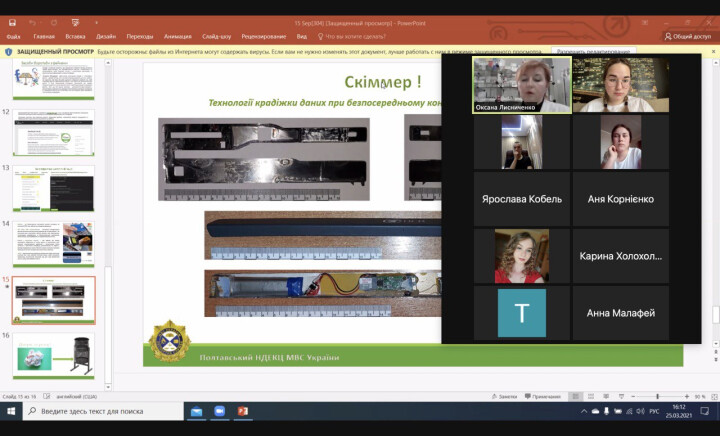Image resolution: width=720 pixels, height=436 pixels.
Task: Select slide 16 thumbnail in panel
Action: tap(55, 356)
